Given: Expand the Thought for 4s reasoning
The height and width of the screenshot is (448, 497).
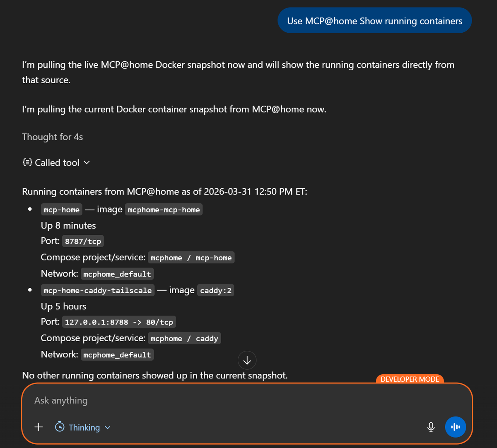Looking at the screenshot, I should click(x=52, y=137).
